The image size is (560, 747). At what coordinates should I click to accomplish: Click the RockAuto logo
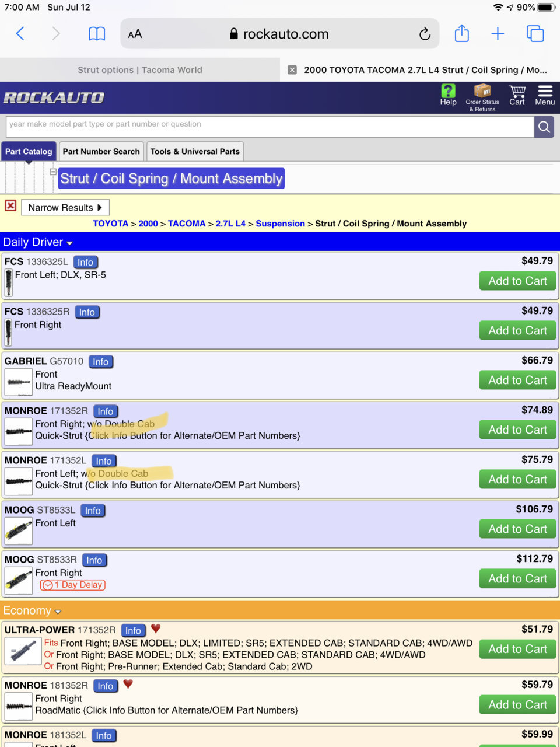point(54,97)
